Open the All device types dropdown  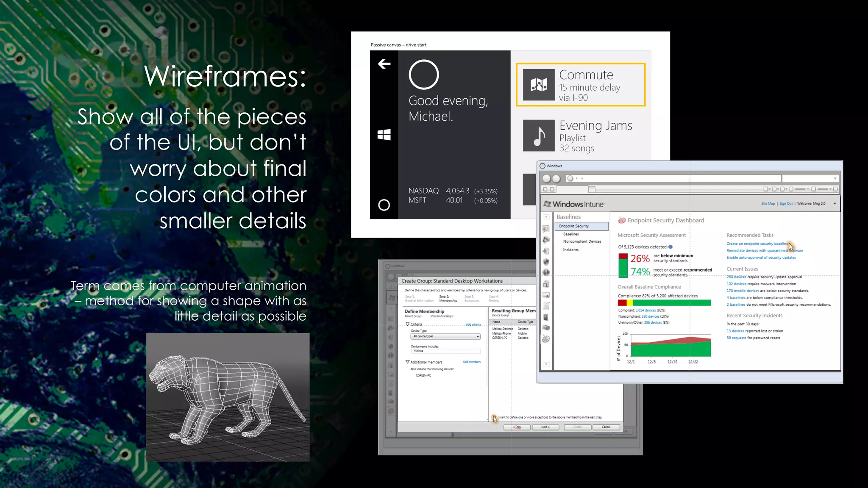click(x=445, y=336)
